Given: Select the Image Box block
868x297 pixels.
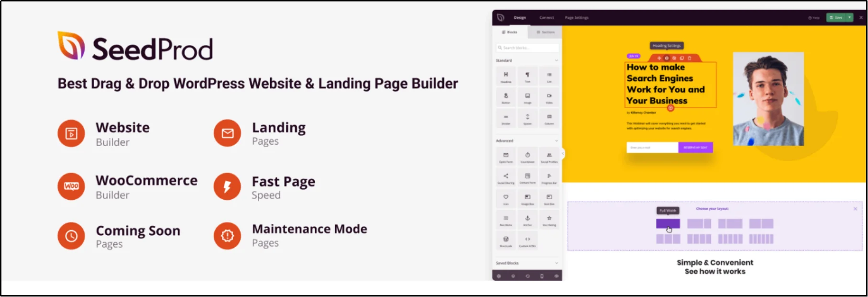Looking at the screenshot, I should coord(527,199).
